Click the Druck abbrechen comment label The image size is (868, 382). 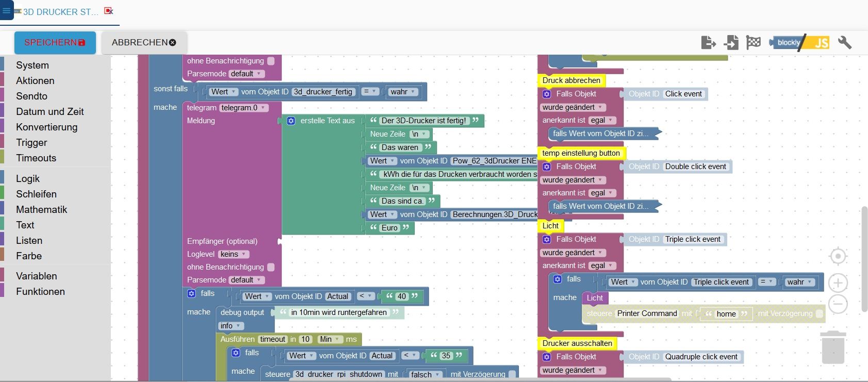click(x=571, y=80)
